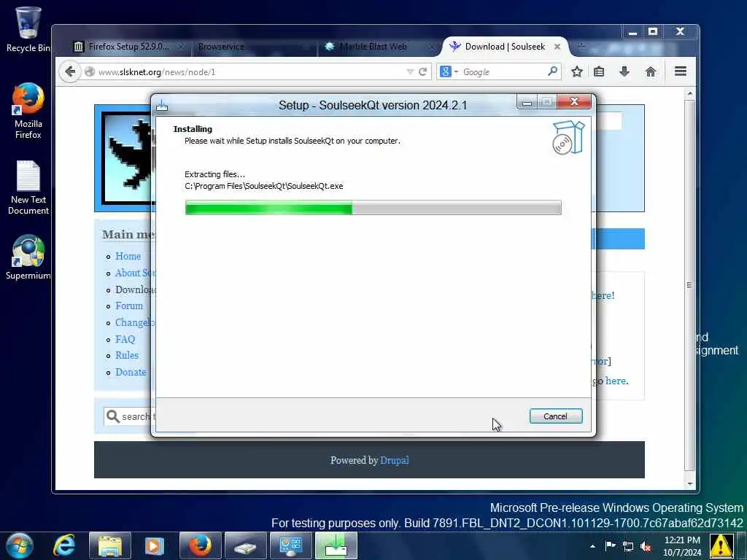The width and height of the screenshot is (747, 560).
Task: Open the Firefox hamburger menu
Action: pyautogui.click(x=681, y=71)
